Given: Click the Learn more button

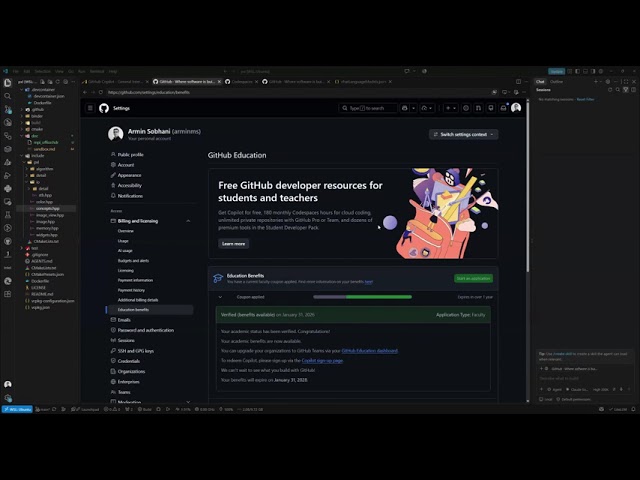Looking at the screenshot, I should pyautogui.click(x=233, y=244).
